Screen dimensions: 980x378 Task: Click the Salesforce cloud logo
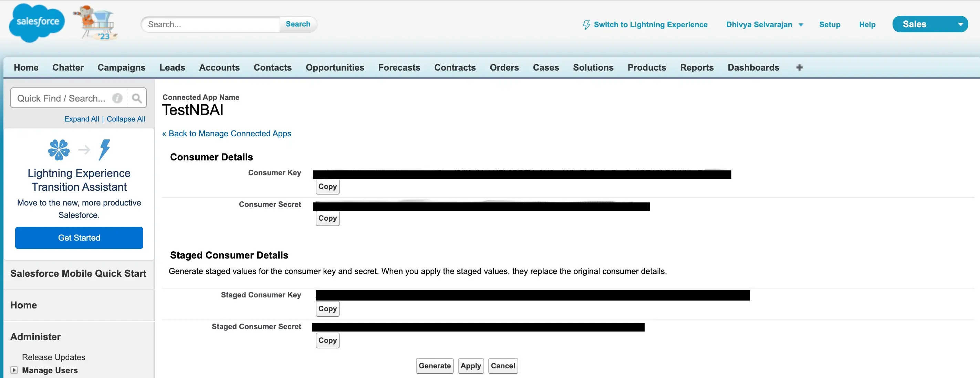point(37,23)
